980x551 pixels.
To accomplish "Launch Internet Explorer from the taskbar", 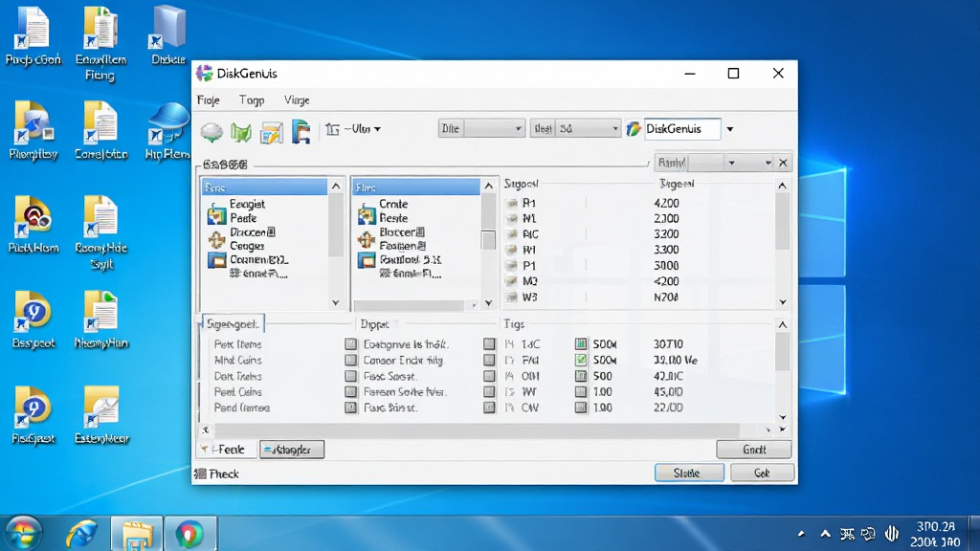I will pos(82,534).
